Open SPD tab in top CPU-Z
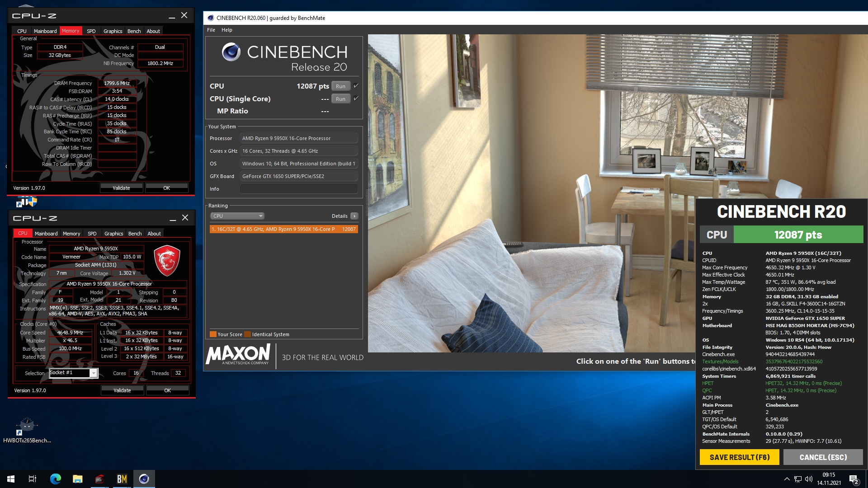The width and height of the screenshot is (868, 488). (91, 31)
